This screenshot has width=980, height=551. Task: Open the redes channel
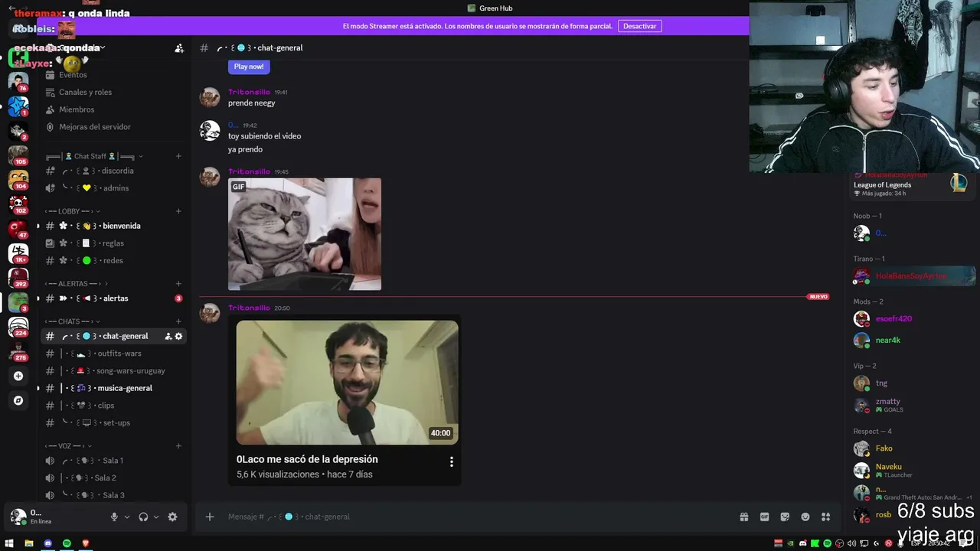coord(113,260)
